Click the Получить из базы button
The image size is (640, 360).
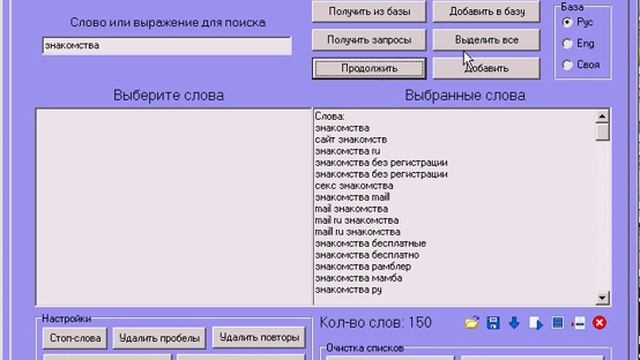pos(369,11)
